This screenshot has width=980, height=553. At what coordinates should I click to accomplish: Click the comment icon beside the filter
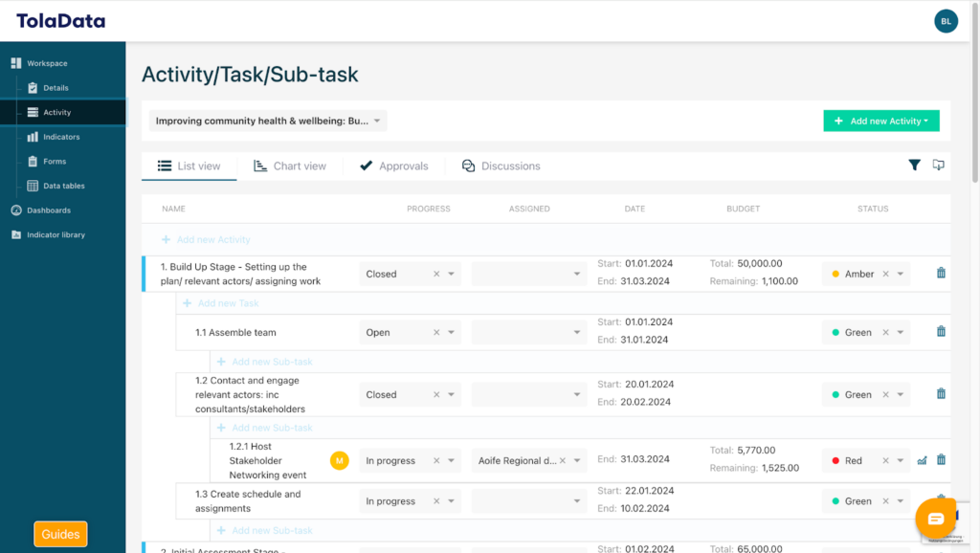(938, 166)
